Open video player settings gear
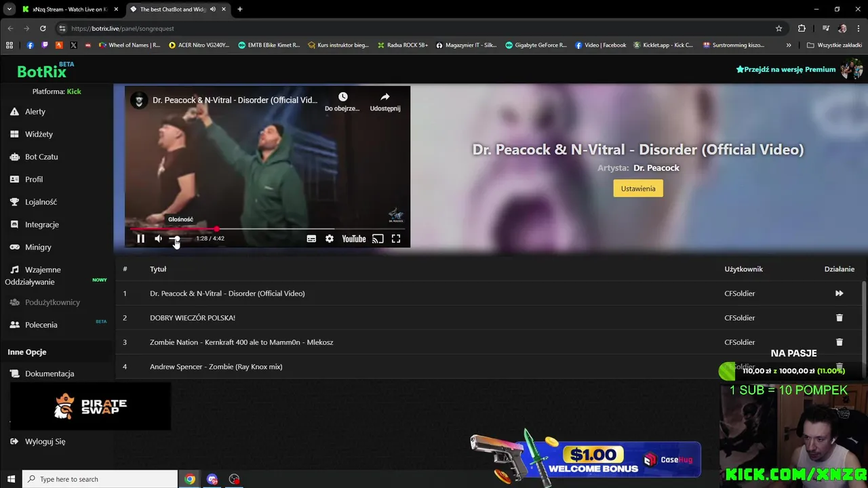This screenshot has width=868, height=488. click(330, 239)
